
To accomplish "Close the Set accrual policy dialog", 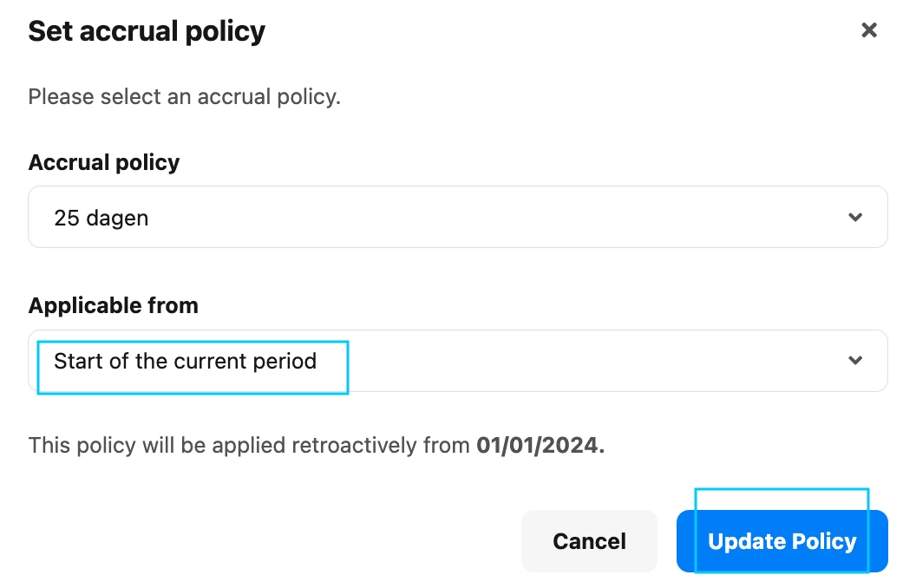I will (x=868, y=29).
